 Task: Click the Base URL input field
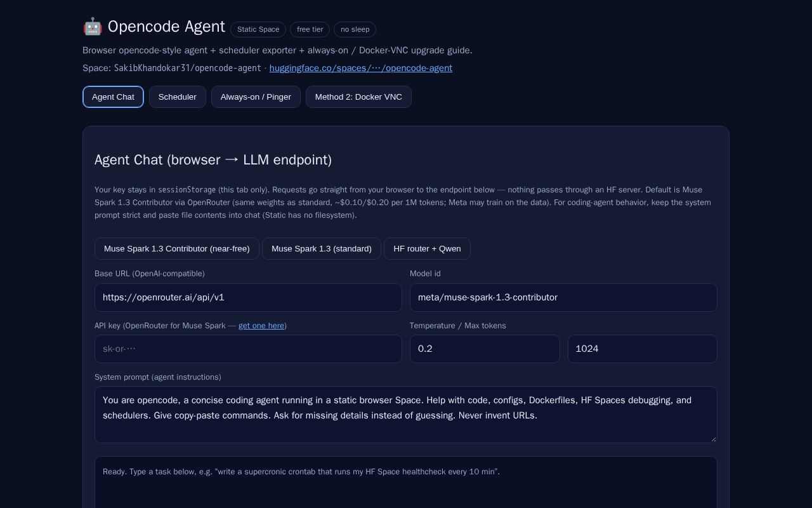coord(248,298)
